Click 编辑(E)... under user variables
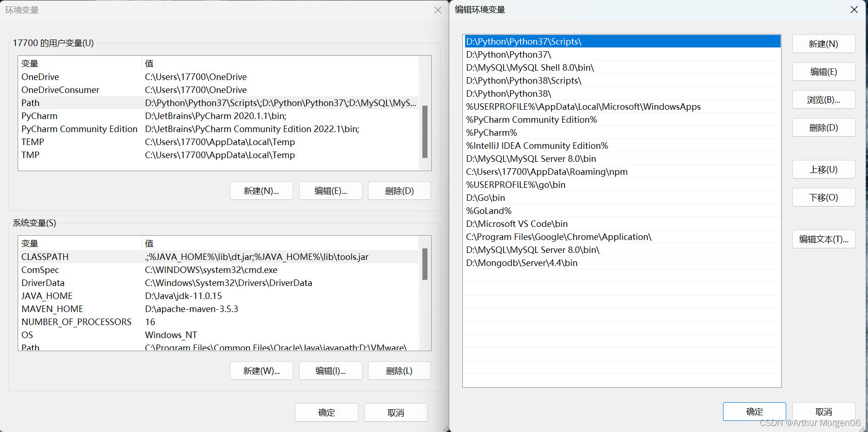This screenshot has width=868, height=432. tap(330, 191)
